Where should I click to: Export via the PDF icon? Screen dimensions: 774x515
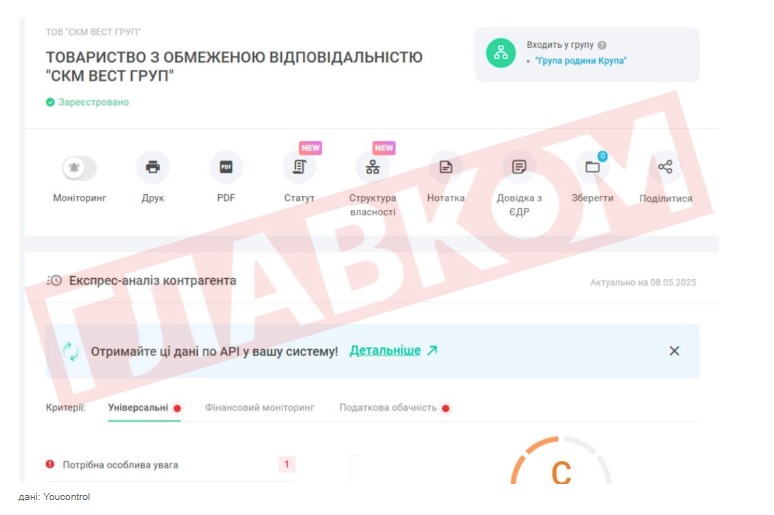(x=226, y=167)
